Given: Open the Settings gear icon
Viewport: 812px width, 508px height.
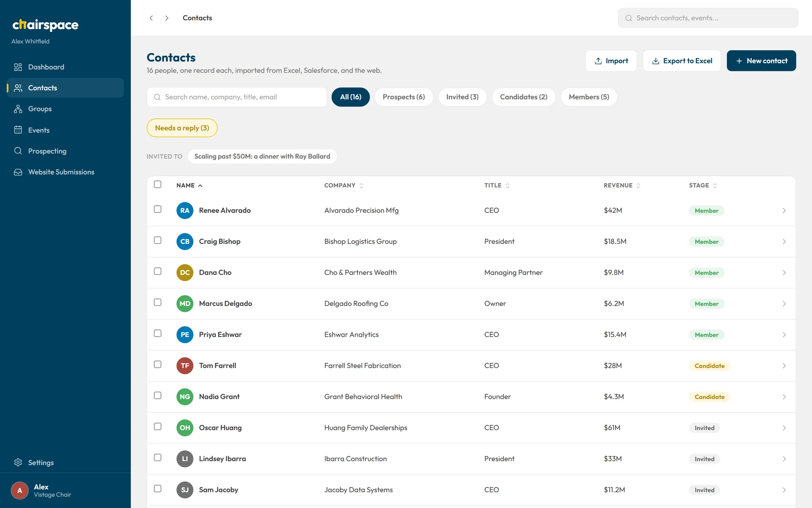Looking at the screenshot, I should tap(18, 463).
